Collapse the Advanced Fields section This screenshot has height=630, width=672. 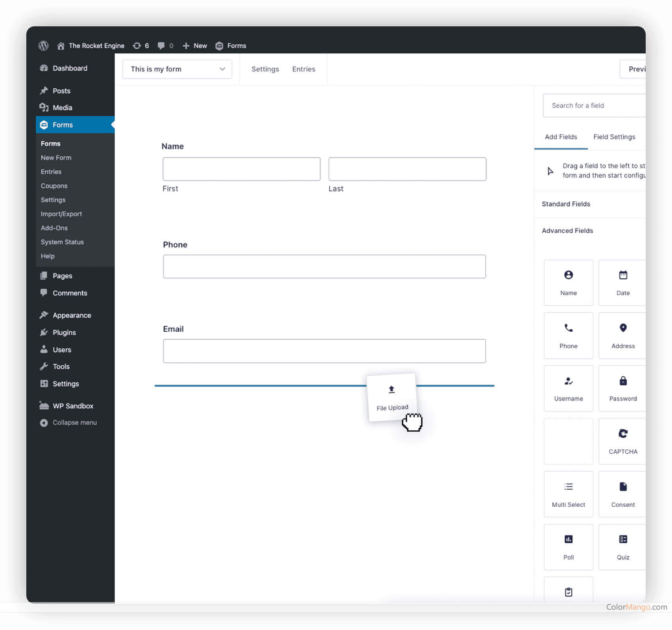(x=567, y=230)
